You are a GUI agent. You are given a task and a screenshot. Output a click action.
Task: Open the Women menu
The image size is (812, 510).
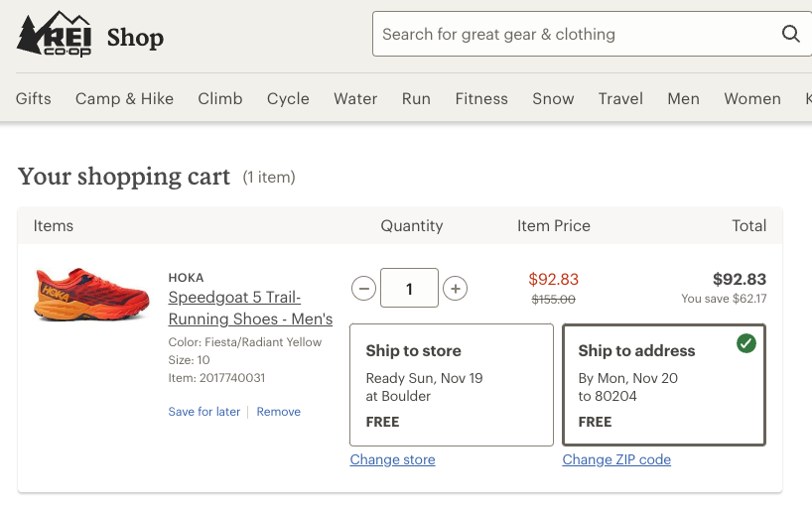pyautogui.click(x=751, y=98)
